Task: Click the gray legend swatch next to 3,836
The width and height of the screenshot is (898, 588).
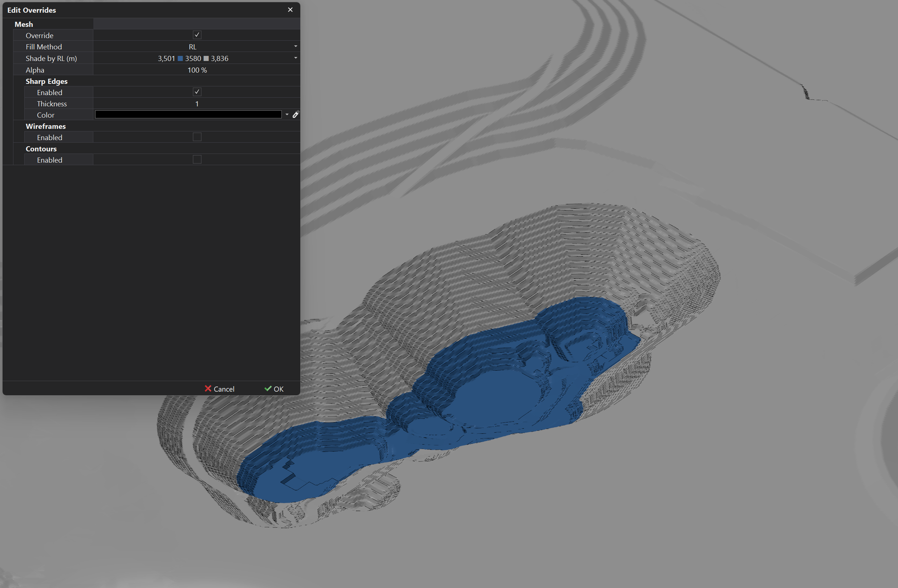Action: click(206, 58)
